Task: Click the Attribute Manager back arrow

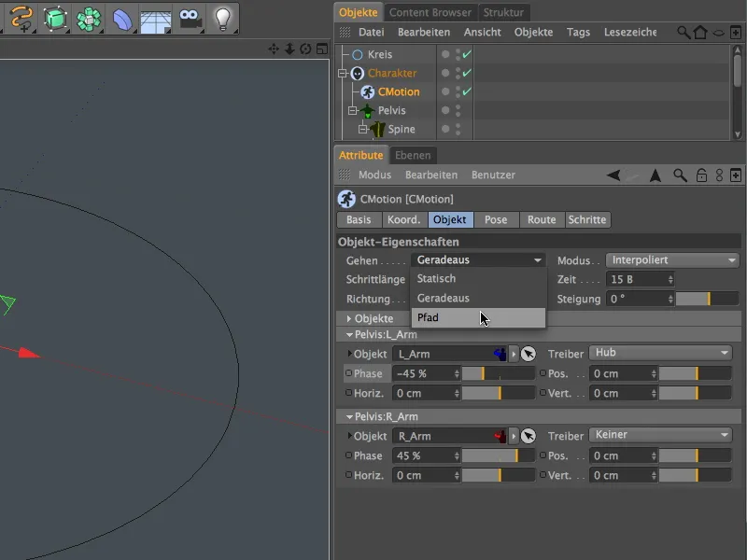Action: click(x=613, y=175)
